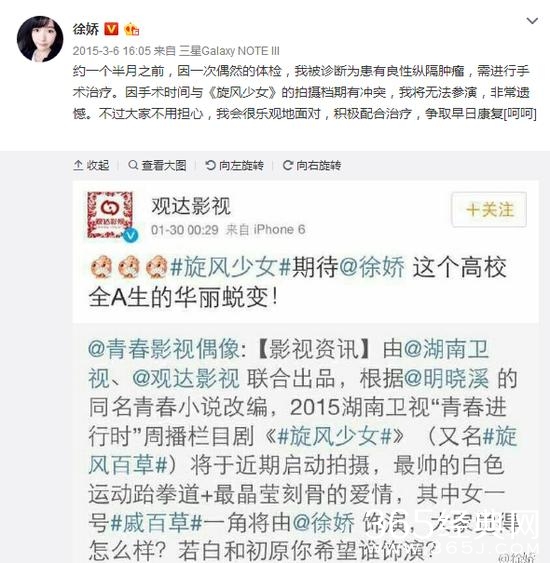Expand the post options chevron at top right

click(532, 21)
